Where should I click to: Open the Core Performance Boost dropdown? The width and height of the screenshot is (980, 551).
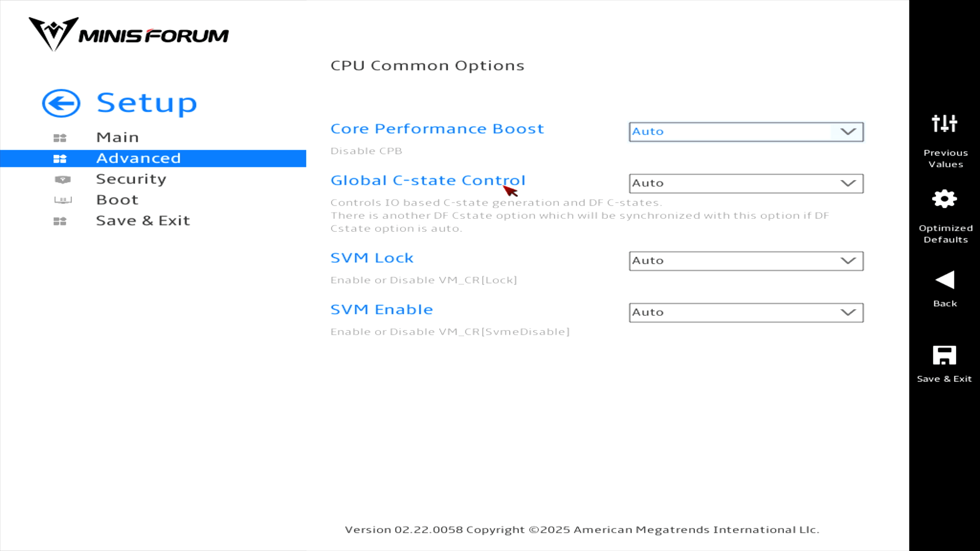coord(746,132)
